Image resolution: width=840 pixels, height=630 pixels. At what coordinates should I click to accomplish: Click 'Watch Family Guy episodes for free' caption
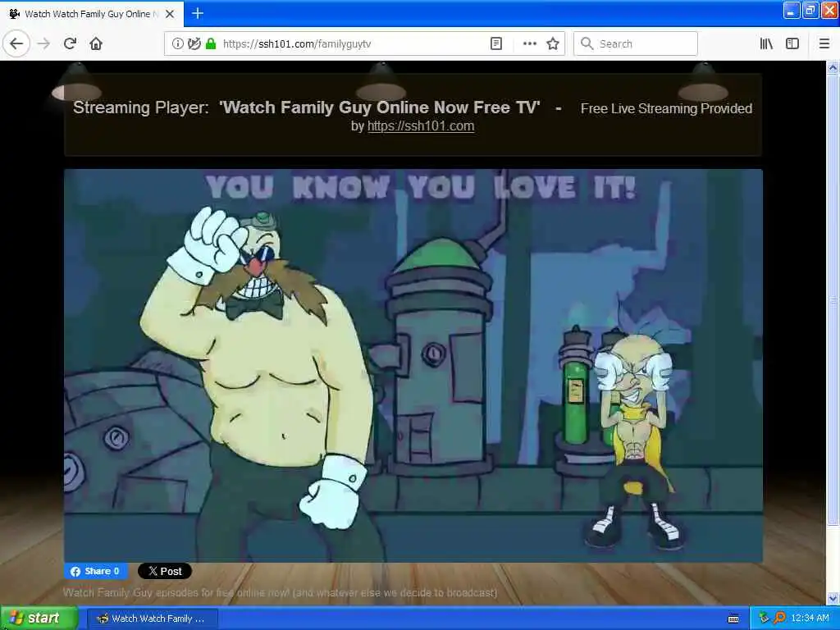(281, 592)
